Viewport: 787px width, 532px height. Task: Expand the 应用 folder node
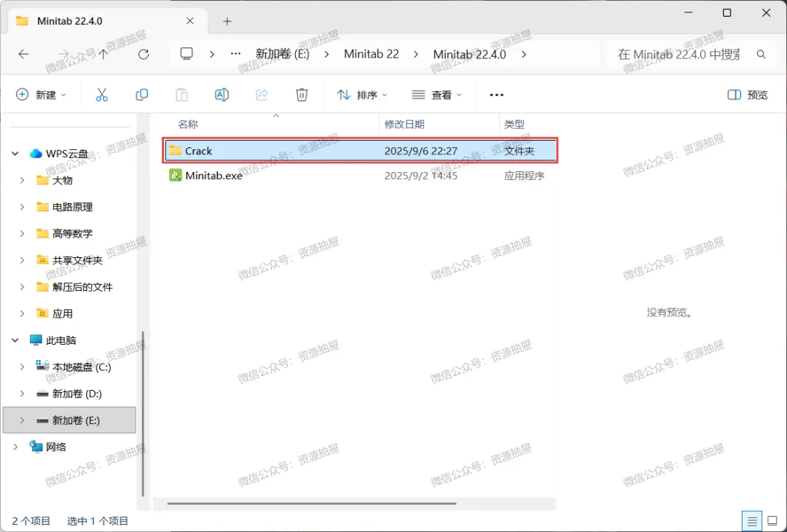tap(22, 313)
